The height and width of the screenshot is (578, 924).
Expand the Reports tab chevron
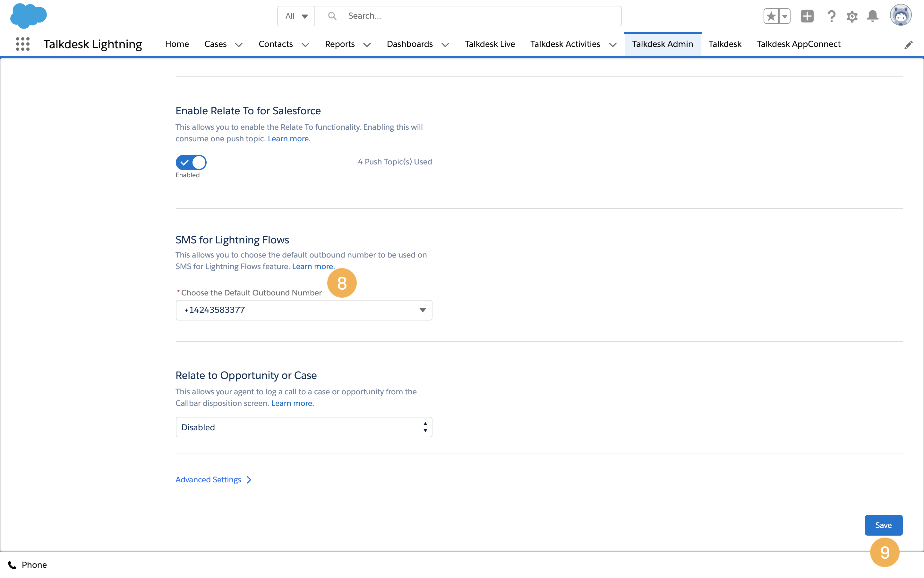367,45
